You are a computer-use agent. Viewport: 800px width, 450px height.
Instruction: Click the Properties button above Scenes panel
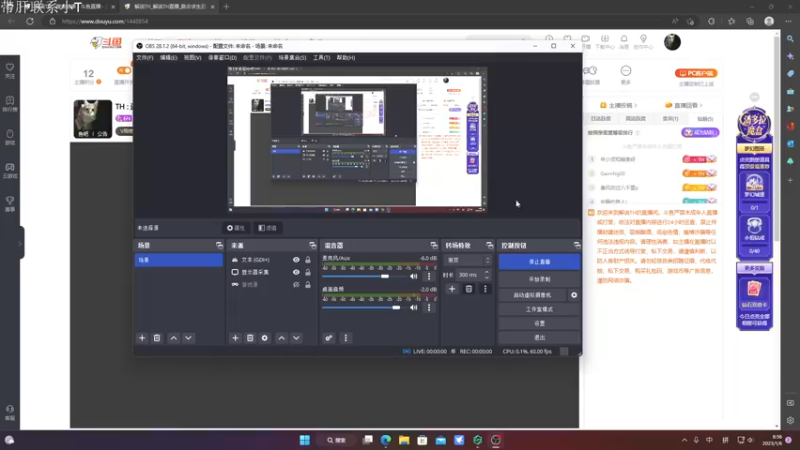click(x=236, y=228)
